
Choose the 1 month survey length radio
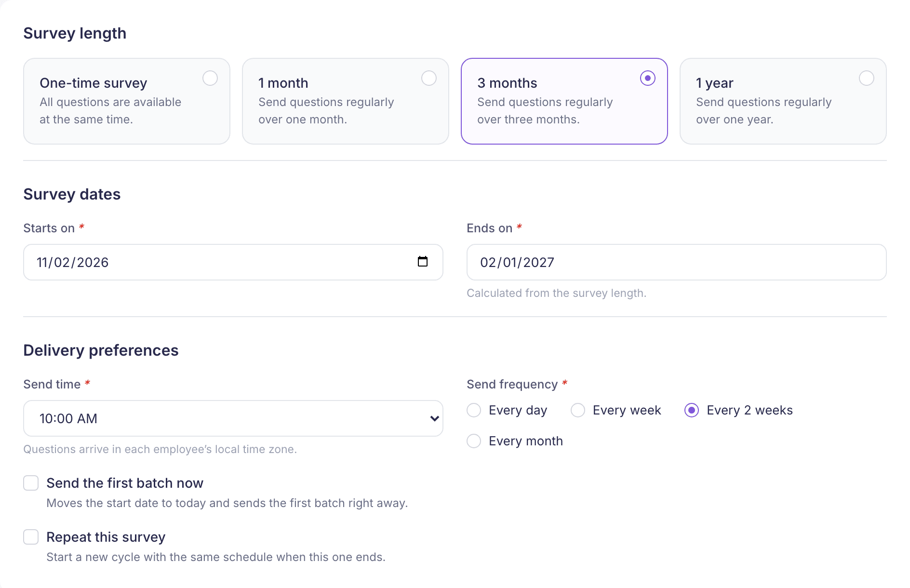[429, 78]
